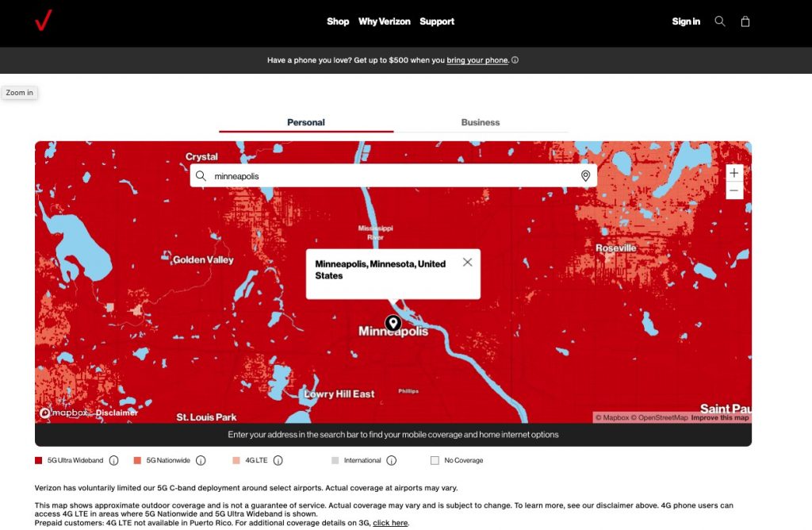Click the 5G Nationwide orange swatch
This screenshot has width=812, height=530.
(137, 460)
